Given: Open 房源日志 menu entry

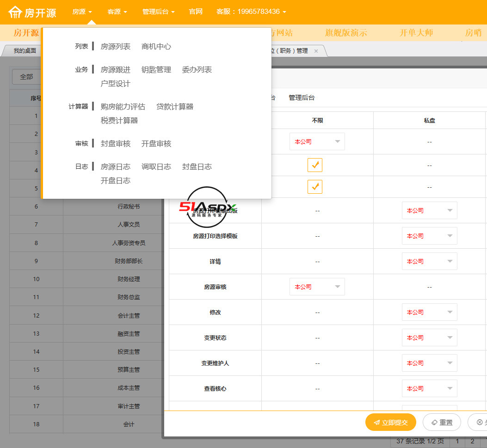Looking at the screenshot, I should point(116,167).
